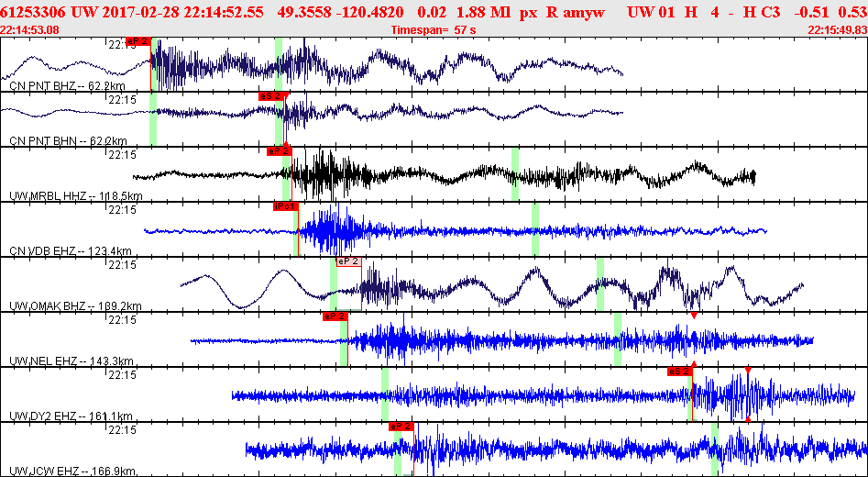Click the iPc1 pick flag on VDB EHZ
This screenshot has width=868, height=477.
tap(286, 206)
